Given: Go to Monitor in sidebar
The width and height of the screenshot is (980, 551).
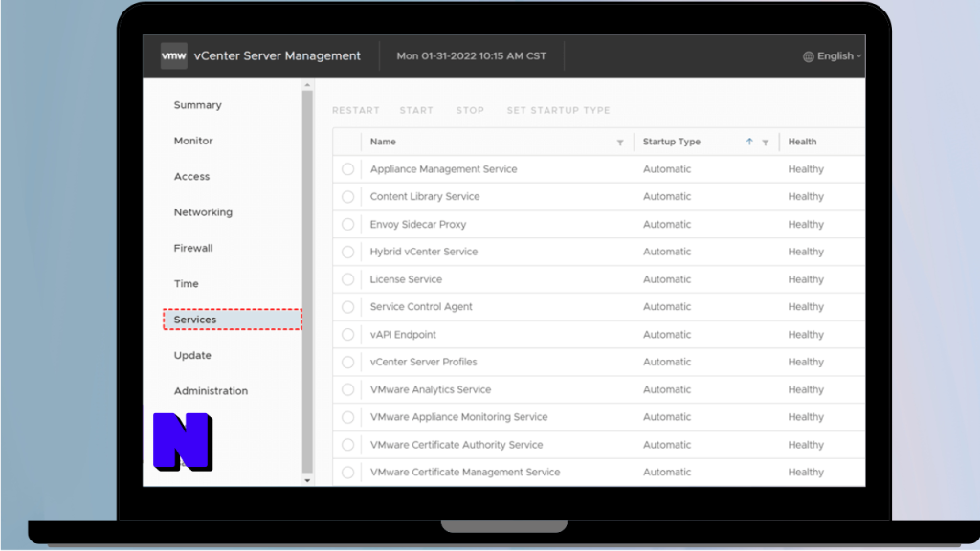Looking at the screenshot, I should pyautogui.click(x=193, y=141).
